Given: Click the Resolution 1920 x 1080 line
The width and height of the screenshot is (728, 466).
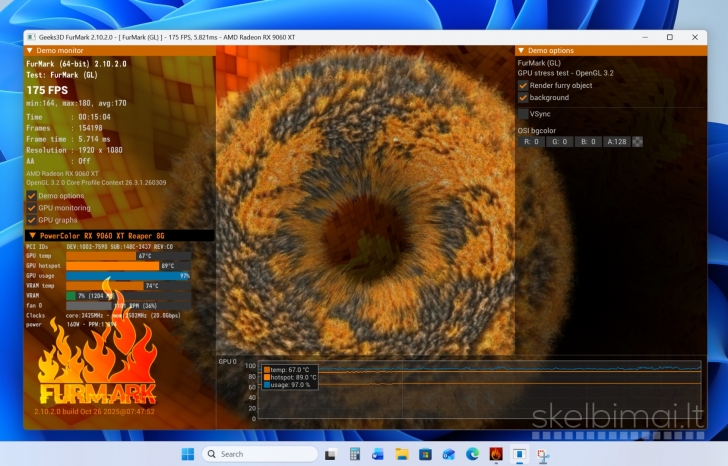Looking at the screenshot, I should click(x=74, y=150).
